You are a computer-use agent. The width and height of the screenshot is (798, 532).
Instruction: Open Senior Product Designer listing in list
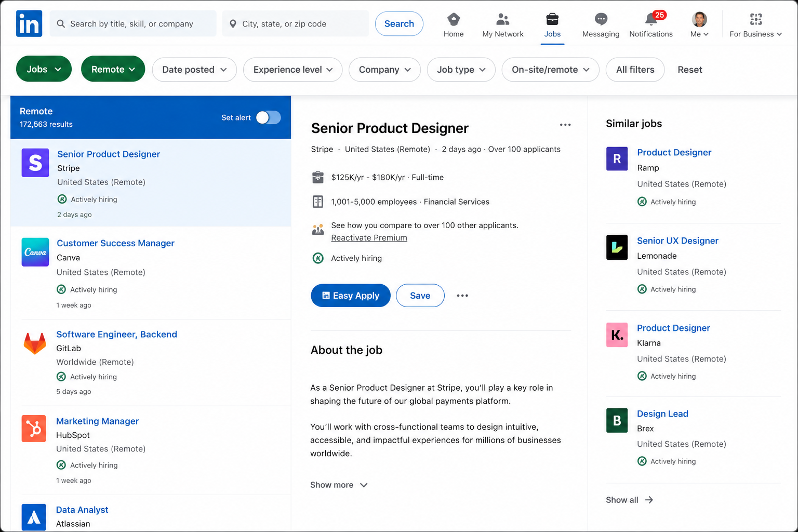pyautogui.click(x=109, y=154)
